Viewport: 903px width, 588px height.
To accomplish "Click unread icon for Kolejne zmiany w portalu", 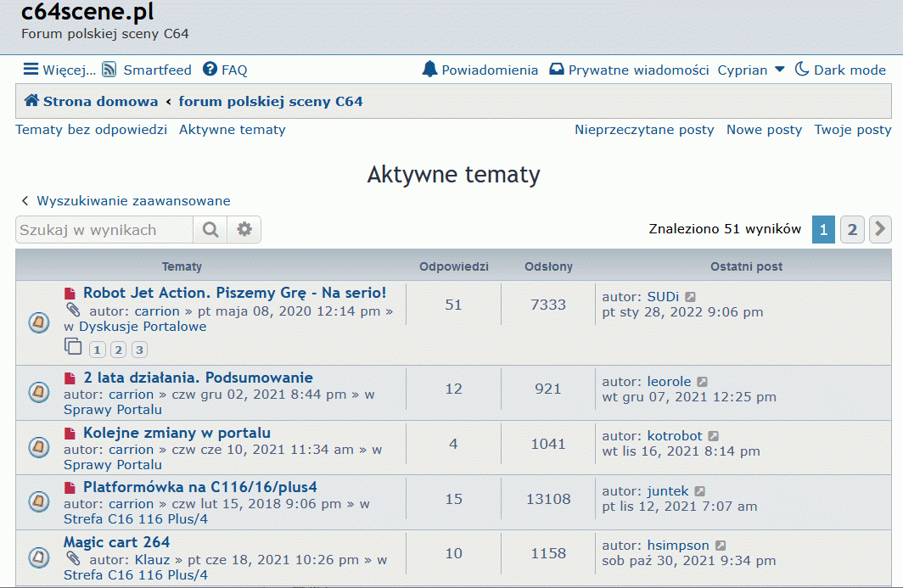I will pyautogui.click(x=70, y=433).
